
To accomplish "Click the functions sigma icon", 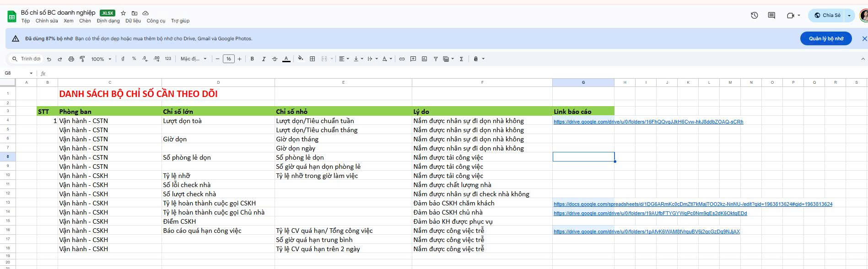I will [x=461, y=59].
